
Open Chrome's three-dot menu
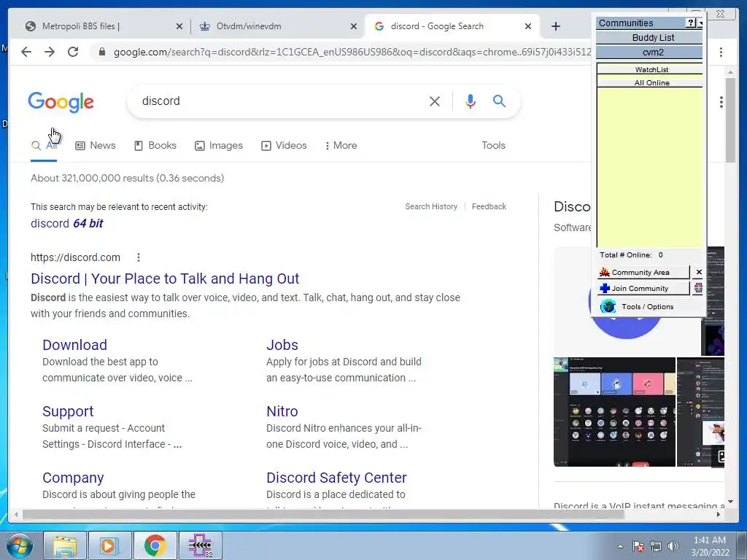click(721, 52)
